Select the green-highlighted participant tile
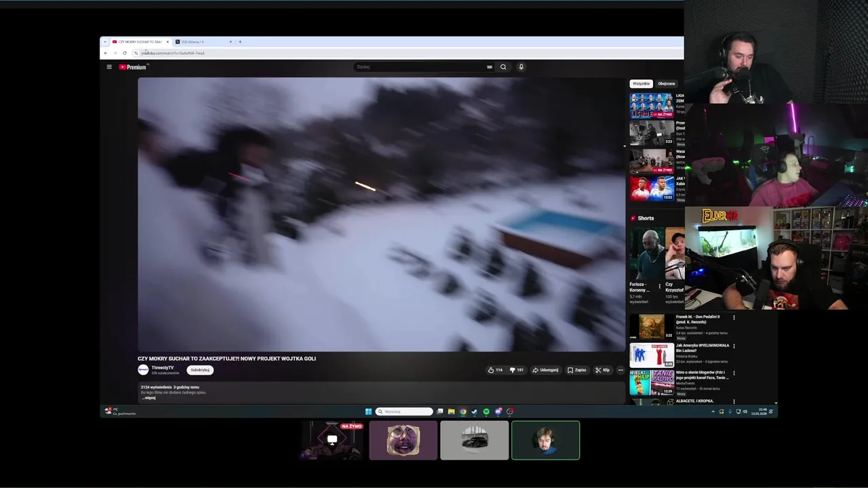868x488 pixels. pyautogui.click(x=546, y=441)
